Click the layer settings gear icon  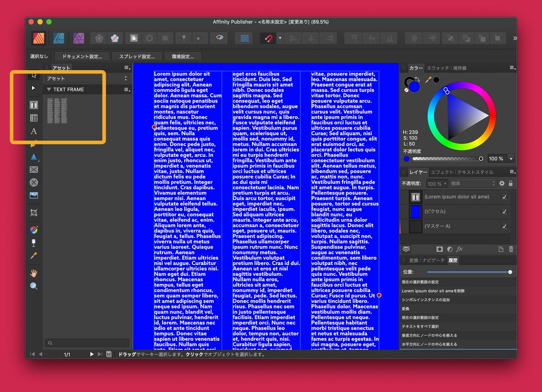pyautogui.click(x=501, y=184)
